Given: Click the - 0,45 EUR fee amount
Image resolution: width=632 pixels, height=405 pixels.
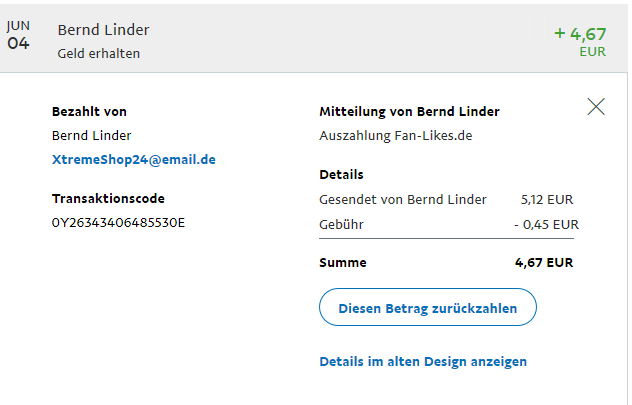Looking at the screenshot, I should 546,224.
